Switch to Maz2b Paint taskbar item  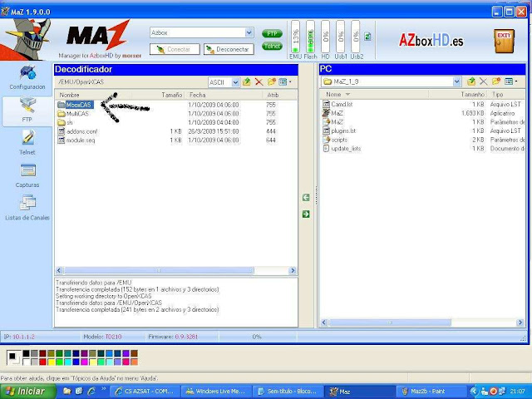(431, 392)
